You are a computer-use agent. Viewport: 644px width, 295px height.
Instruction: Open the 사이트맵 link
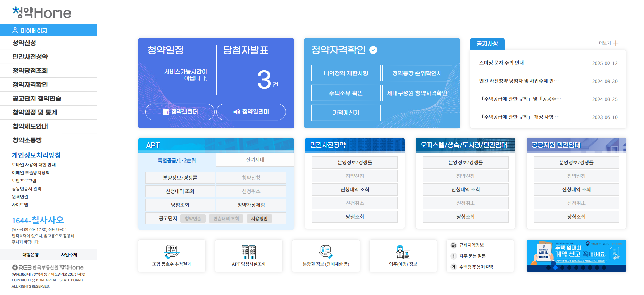[20, 205]
